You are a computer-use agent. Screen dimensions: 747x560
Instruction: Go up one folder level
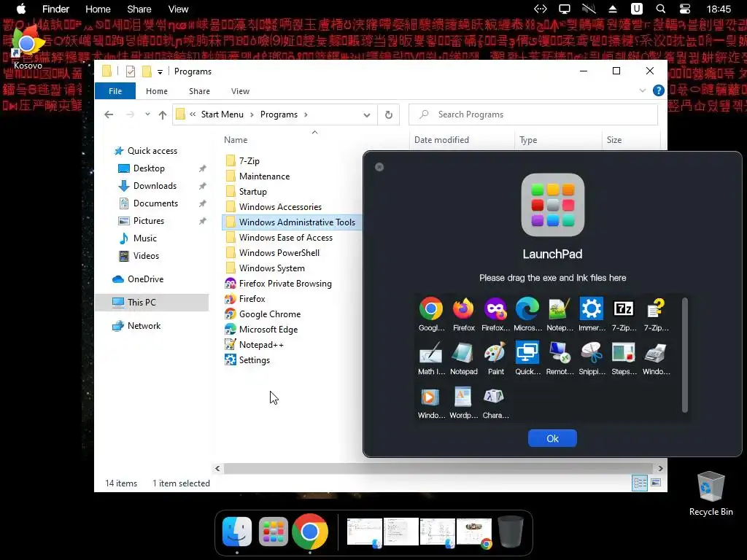click(163, 114)
